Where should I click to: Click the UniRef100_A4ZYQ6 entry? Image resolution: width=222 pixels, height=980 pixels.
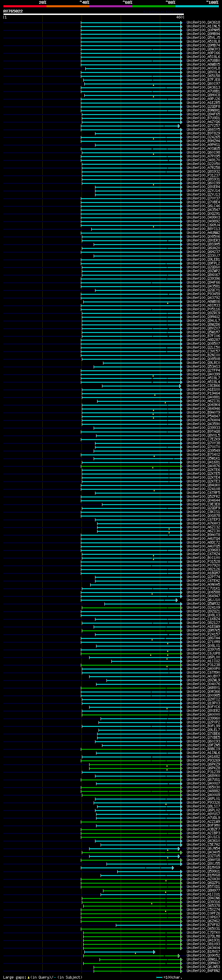click(x=203, y=122)
